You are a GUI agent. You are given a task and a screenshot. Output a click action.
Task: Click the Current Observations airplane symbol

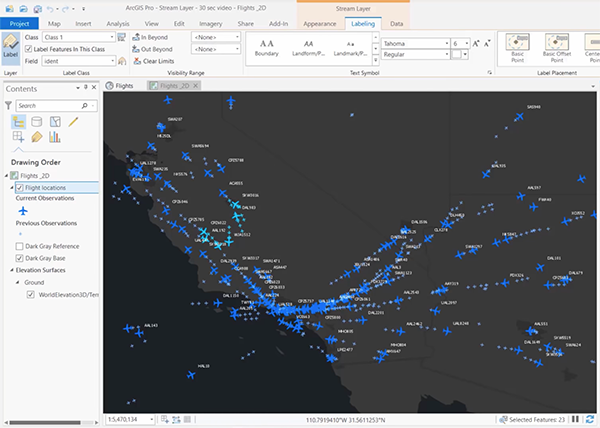point(23,211)
